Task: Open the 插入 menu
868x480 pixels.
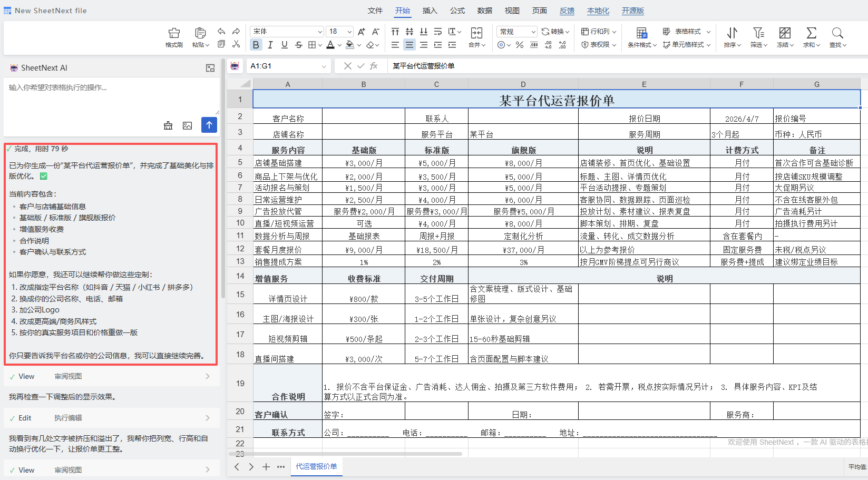Action: (x=430, y=11)
